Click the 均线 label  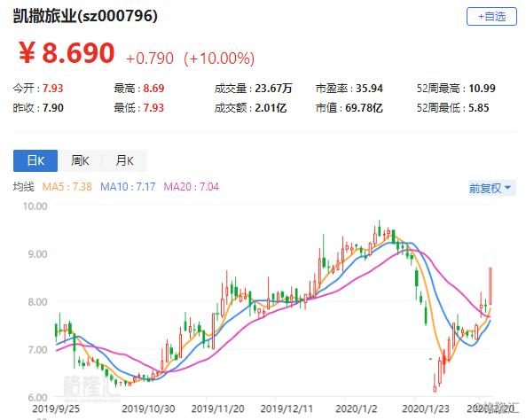(23, 186)
